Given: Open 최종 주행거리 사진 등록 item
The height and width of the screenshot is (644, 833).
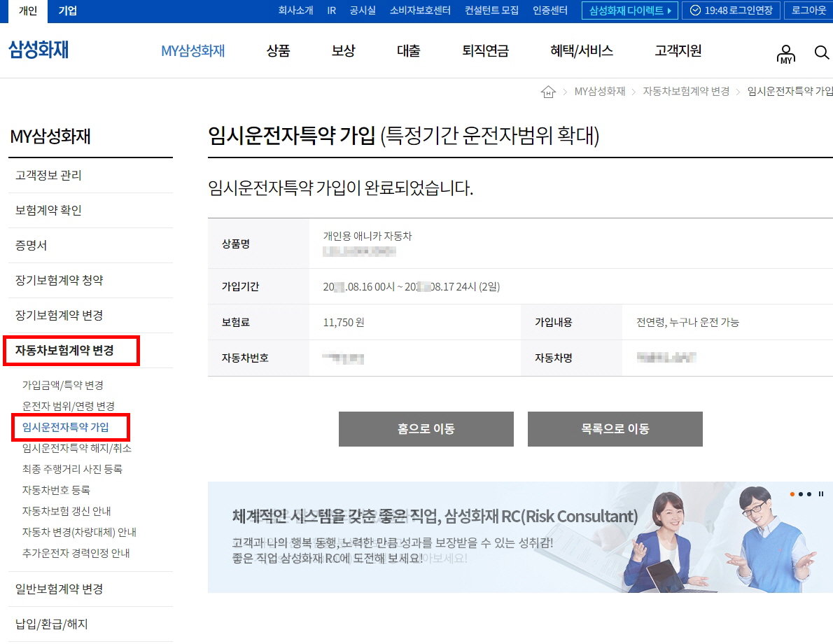Looking at the screenshot, I should click(x=72, y=469).
